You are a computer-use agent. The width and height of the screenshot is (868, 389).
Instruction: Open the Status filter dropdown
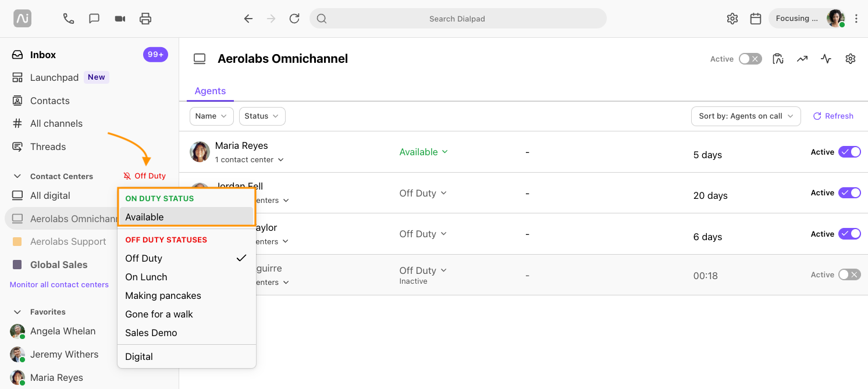click(262, 116)
